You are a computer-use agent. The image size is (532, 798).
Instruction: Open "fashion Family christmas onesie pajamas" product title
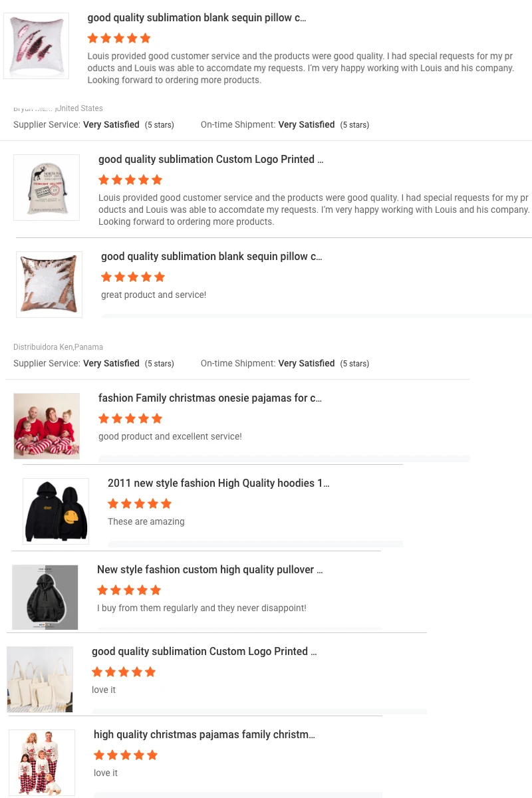210,398
